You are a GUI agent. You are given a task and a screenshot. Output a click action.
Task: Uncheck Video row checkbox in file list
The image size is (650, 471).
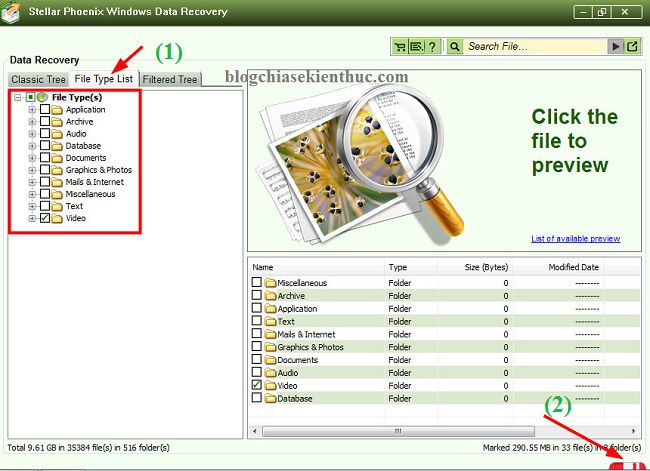tap(257, 385)
